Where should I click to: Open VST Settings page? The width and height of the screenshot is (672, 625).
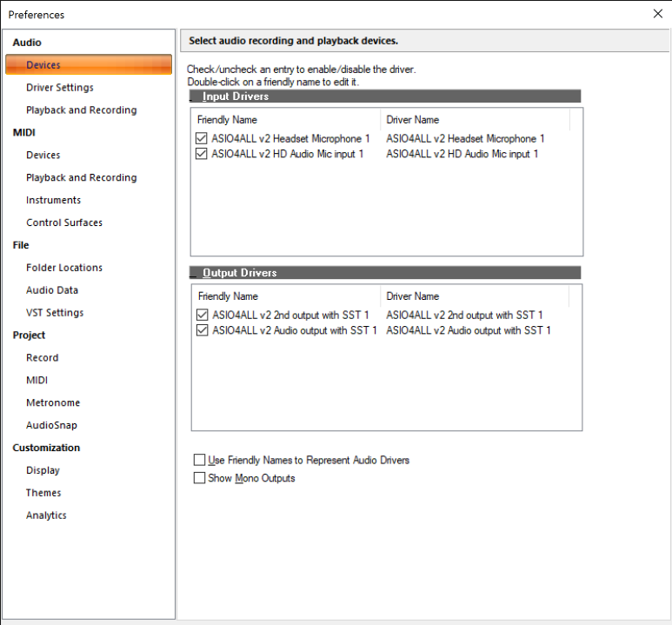(55, 313)
